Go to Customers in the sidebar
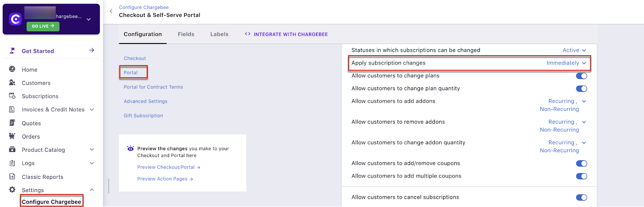This screenshot has width=644, height=207. [36, 83]
